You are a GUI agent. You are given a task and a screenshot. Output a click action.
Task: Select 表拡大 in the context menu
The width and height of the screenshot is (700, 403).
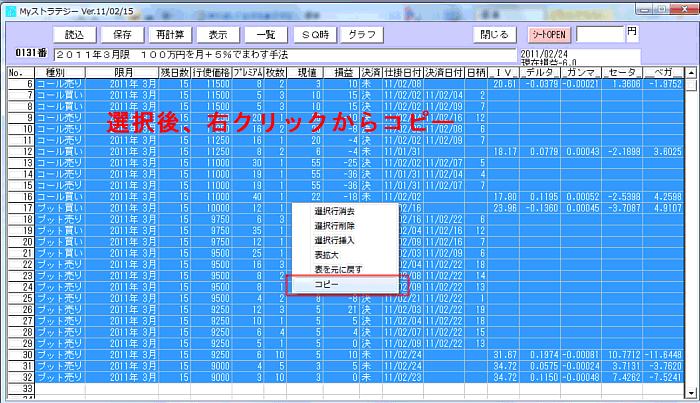[x=327, y=255]
